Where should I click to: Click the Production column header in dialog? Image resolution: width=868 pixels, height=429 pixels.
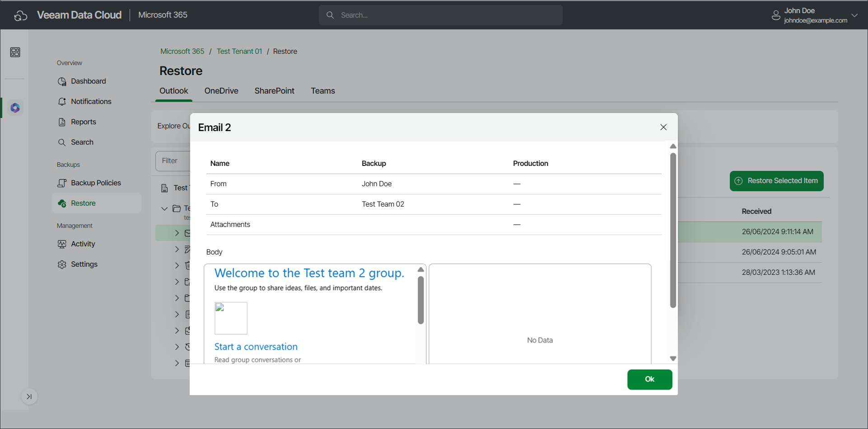(531, 164)
